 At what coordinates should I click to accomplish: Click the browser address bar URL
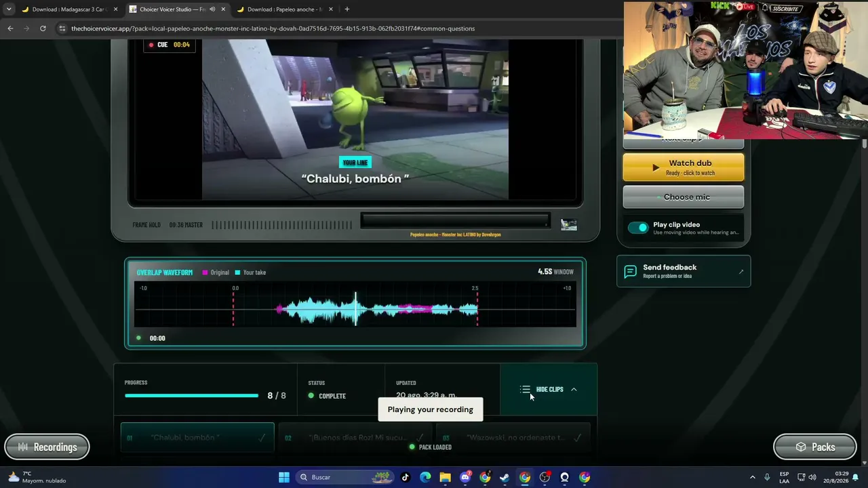[273, 28]
